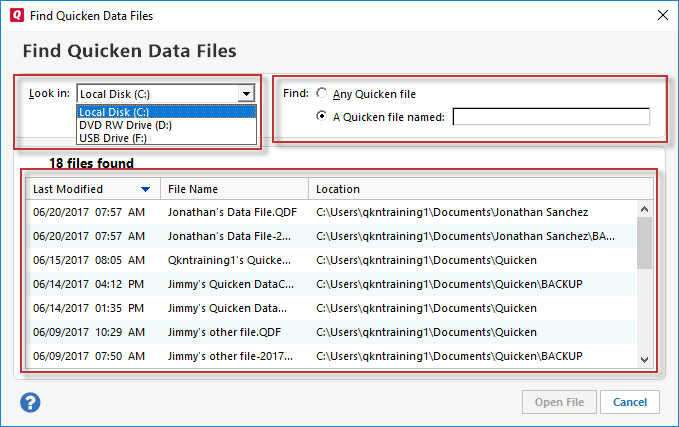
Task: Select the Any Quicken file radio button
Action: click(x=321, y=94)
